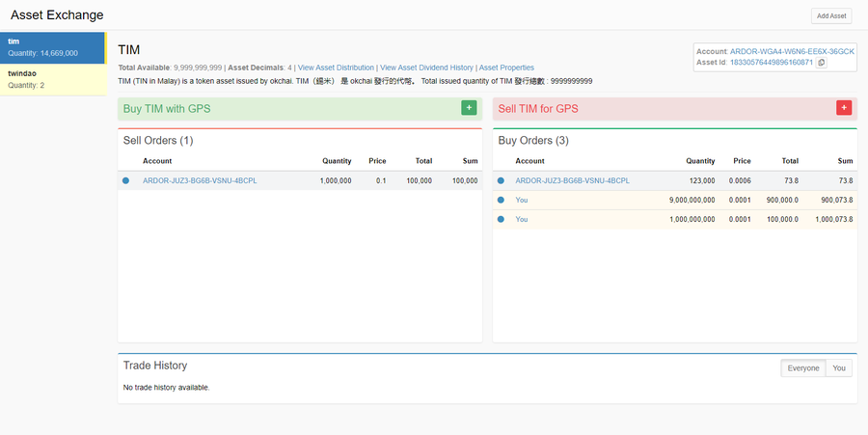This screenshot has width=868, height=435.
Task: Click the green plus icon to buy TIM
Action: coord(469,108)
